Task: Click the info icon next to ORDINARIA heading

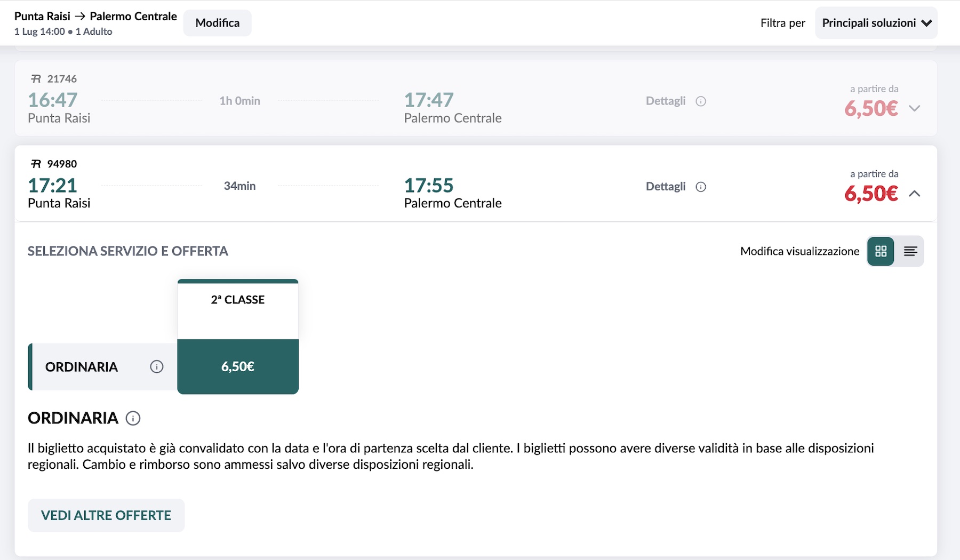Action: click(x=133, y=418)
